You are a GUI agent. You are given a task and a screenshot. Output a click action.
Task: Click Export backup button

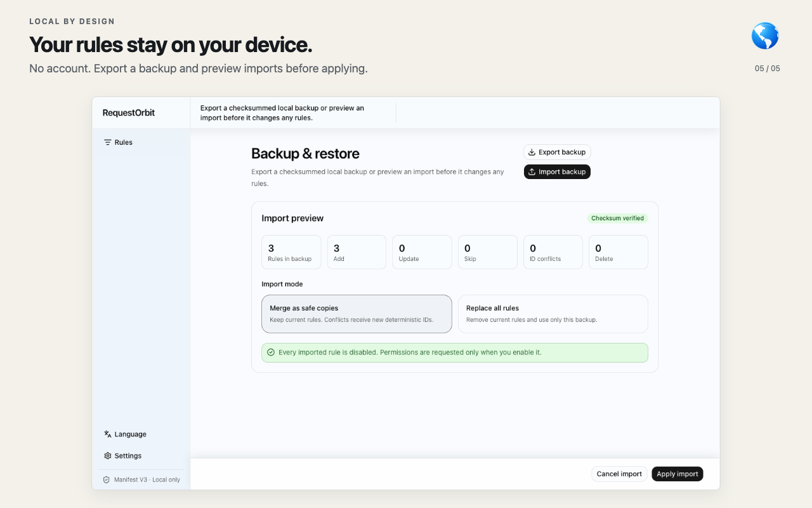557,152
